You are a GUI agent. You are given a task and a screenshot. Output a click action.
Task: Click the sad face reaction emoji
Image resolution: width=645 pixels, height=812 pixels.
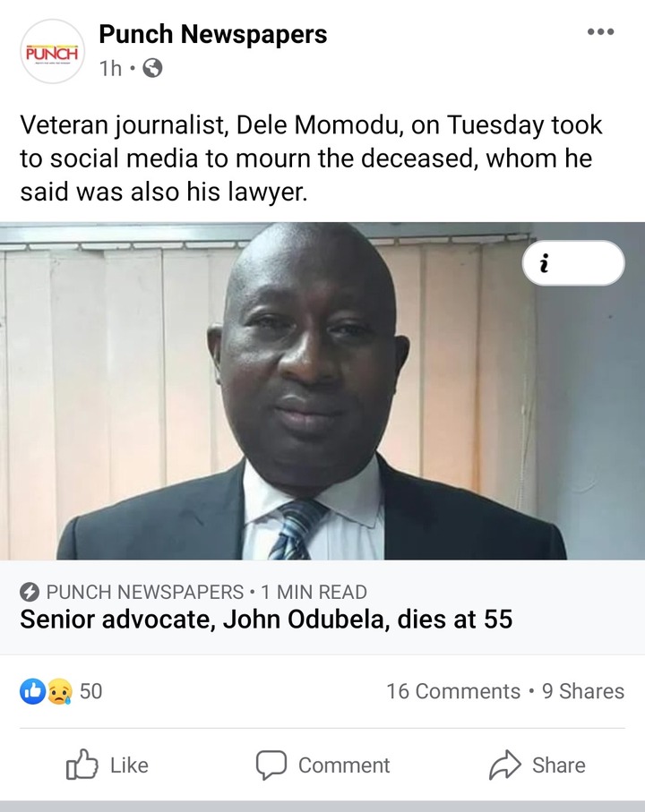coord(59,691)
